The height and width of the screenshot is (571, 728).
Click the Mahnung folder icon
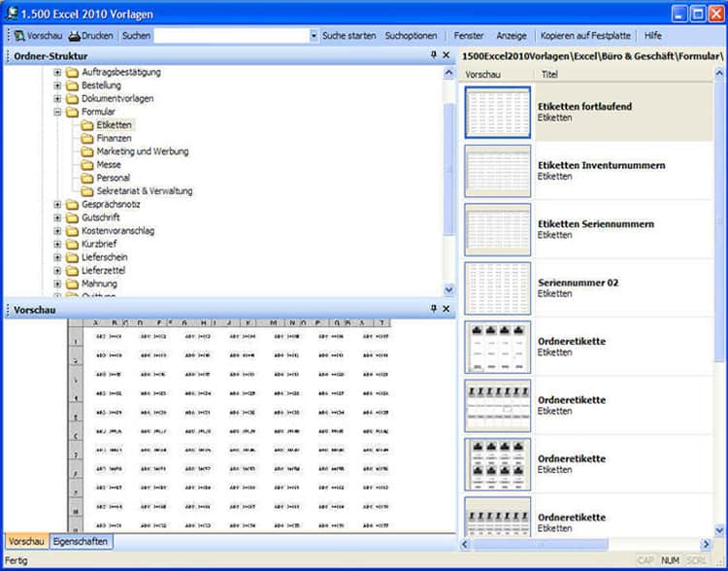pyautogui.click(x=72, y=284)
